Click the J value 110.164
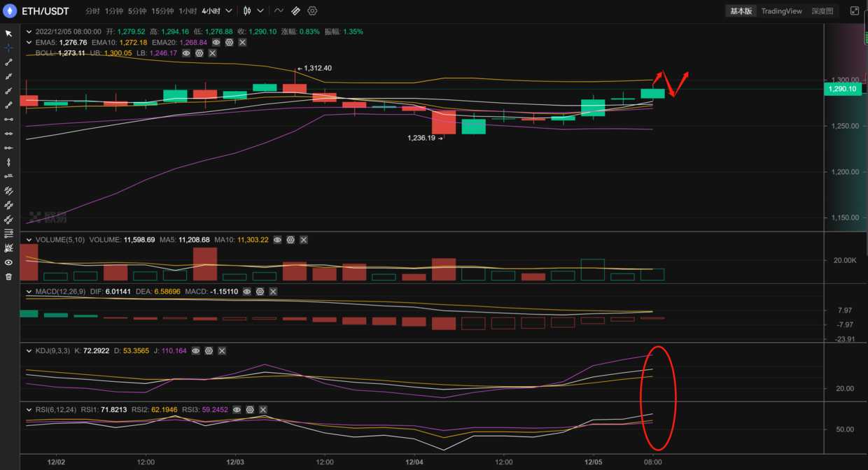Screen dimensions: 868x470 point(174,351)
